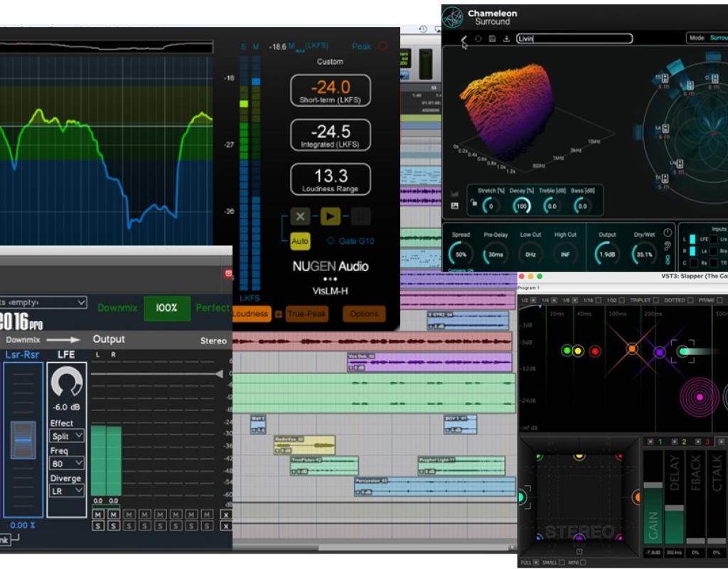Screen dimensions: 728x569
Task: Select the C speaker icon in surround panner
Action: click(x=714, y=79)
